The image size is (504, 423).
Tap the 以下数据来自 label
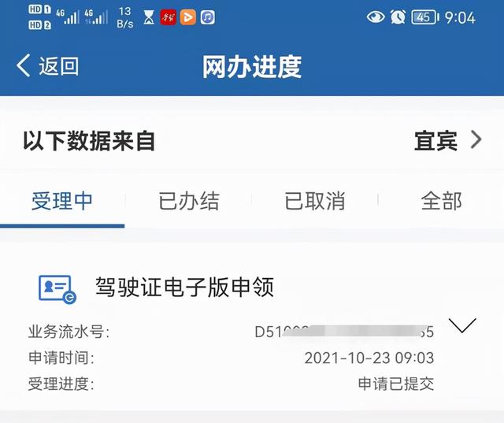click(x=89, y=141)
